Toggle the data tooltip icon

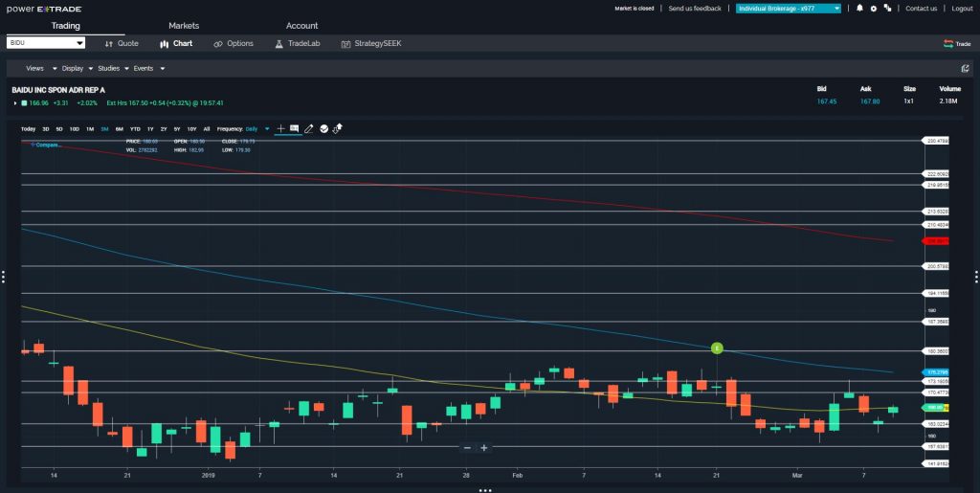click(295, 128)
